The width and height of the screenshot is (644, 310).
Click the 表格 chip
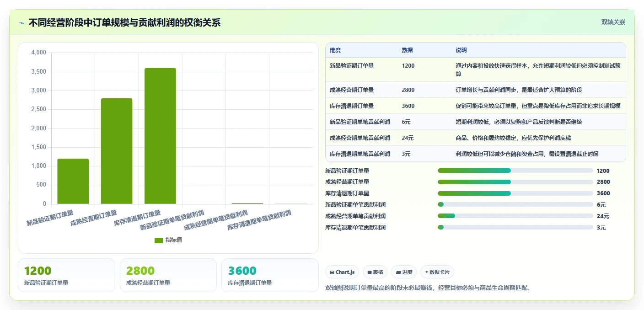pos(375,272)
